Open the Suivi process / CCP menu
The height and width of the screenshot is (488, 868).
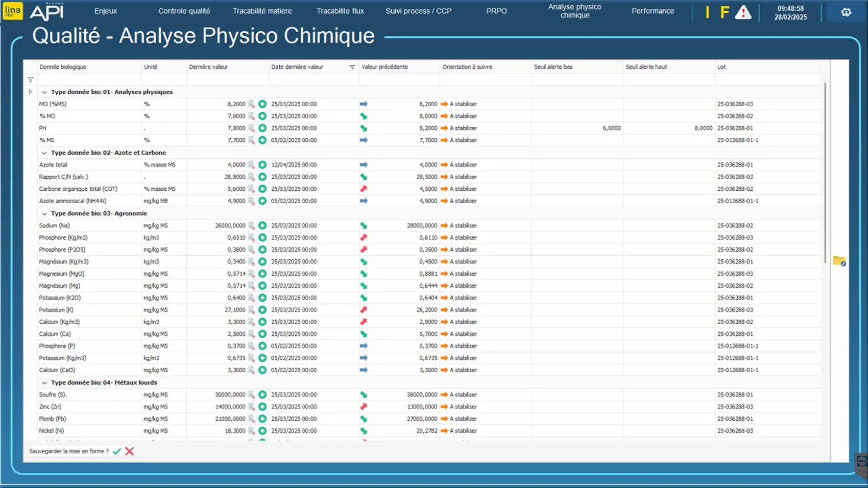(418, 11)
